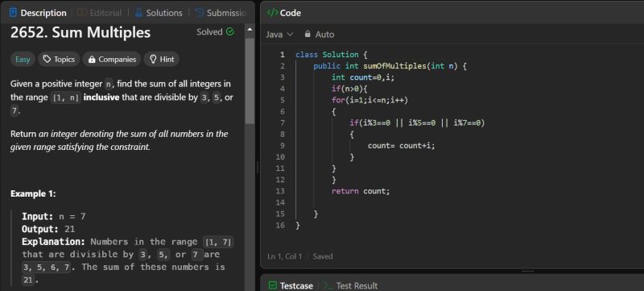The image size is (644, 291).
Task: Open the Topics pill button
Action: (x=59, y=59)
